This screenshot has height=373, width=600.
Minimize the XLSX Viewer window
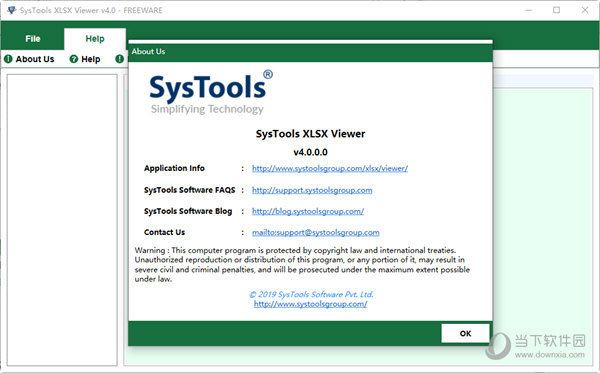click(528, 10)
